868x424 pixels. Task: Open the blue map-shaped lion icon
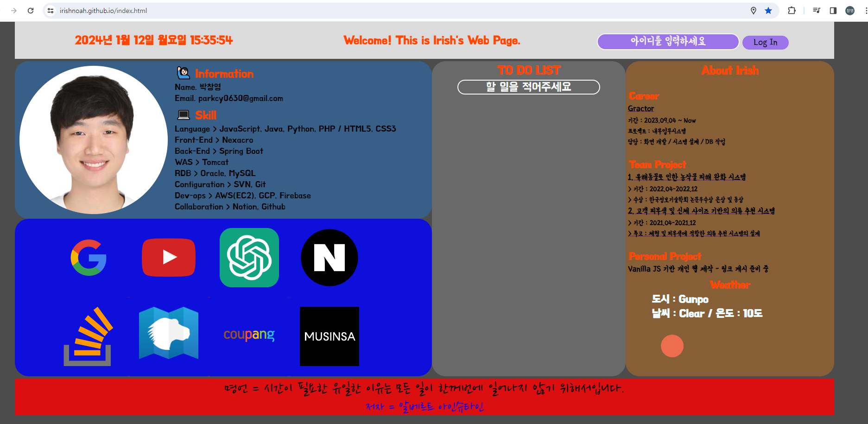click(169, 333)
